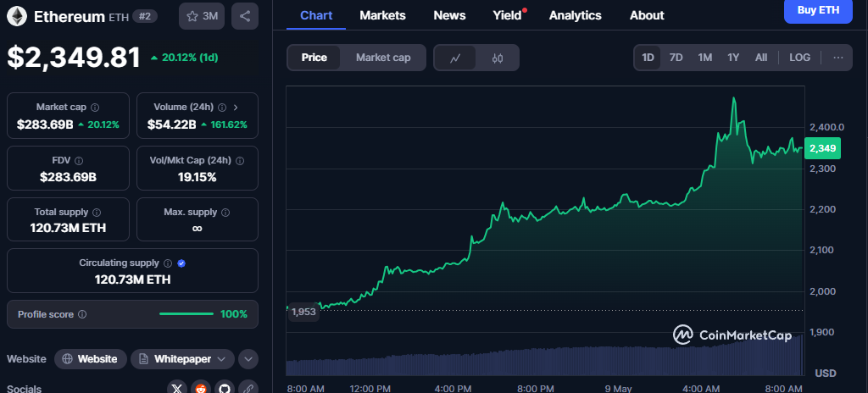This screenshot has width=868, height=393.
Task: Click the Profile score progress bar
Action: tap(186, 314)
